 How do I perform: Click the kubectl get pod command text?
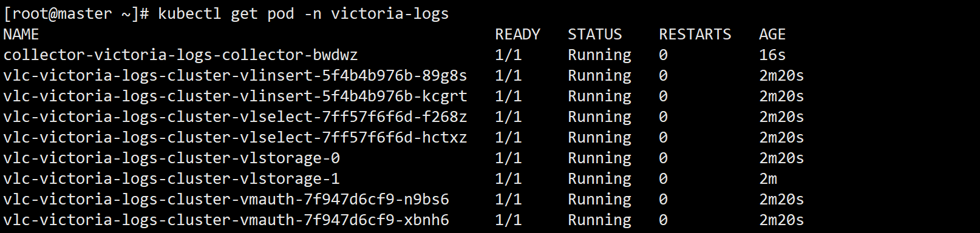click(304, 14)
